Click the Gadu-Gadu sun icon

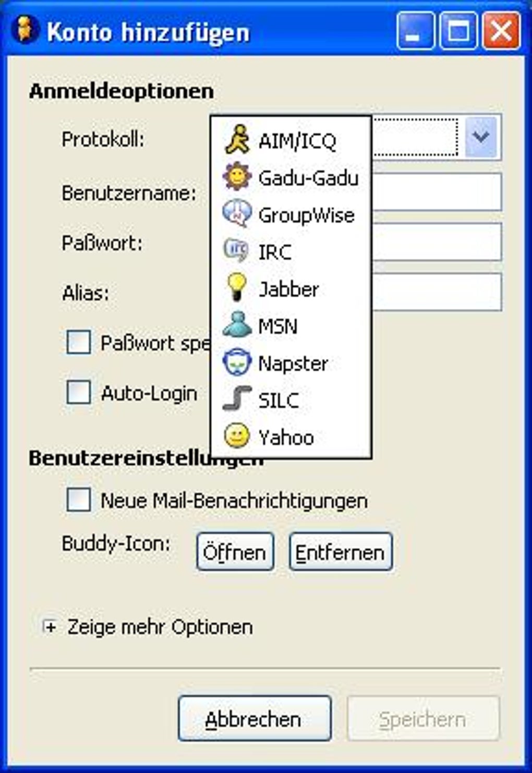point(237,177)
